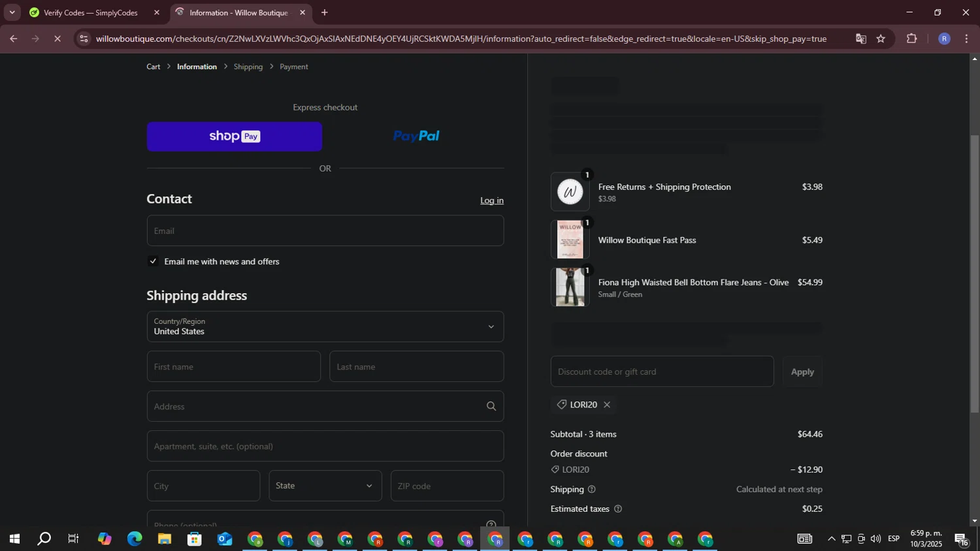Click the Apply discount button

(802, 371)
